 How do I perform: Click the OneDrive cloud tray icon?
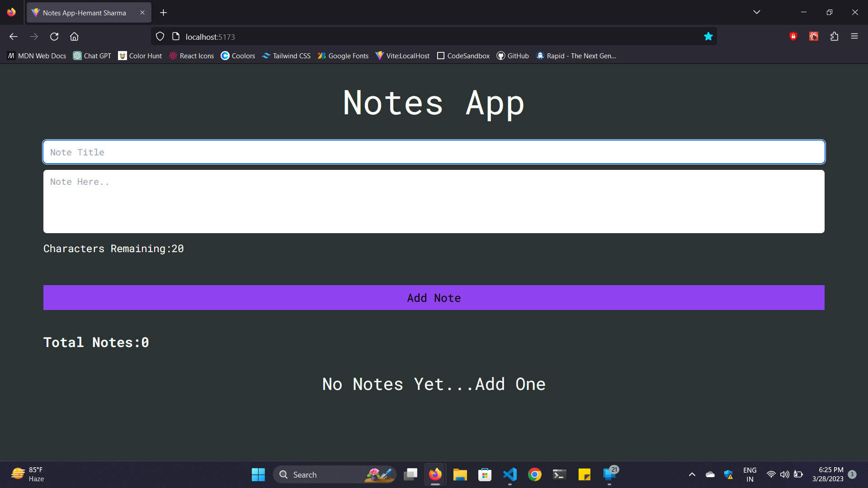click(710, 474)
